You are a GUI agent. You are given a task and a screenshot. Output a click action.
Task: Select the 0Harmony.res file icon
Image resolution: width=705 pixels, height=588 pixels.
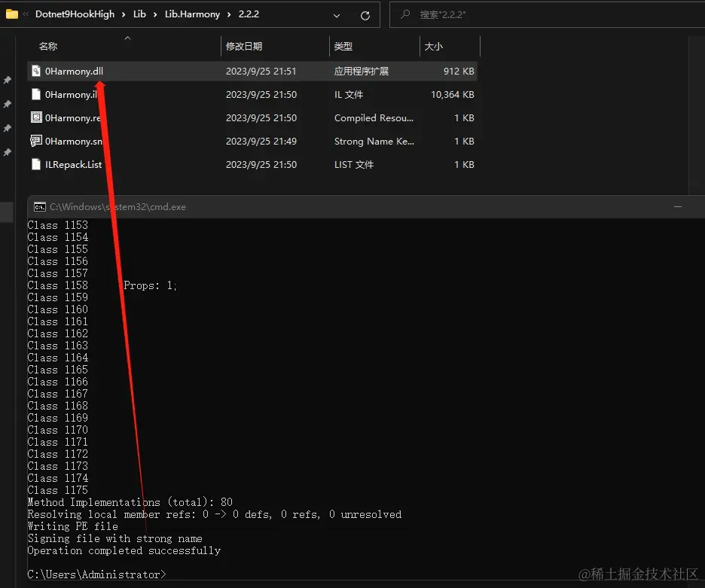(36, 117)
